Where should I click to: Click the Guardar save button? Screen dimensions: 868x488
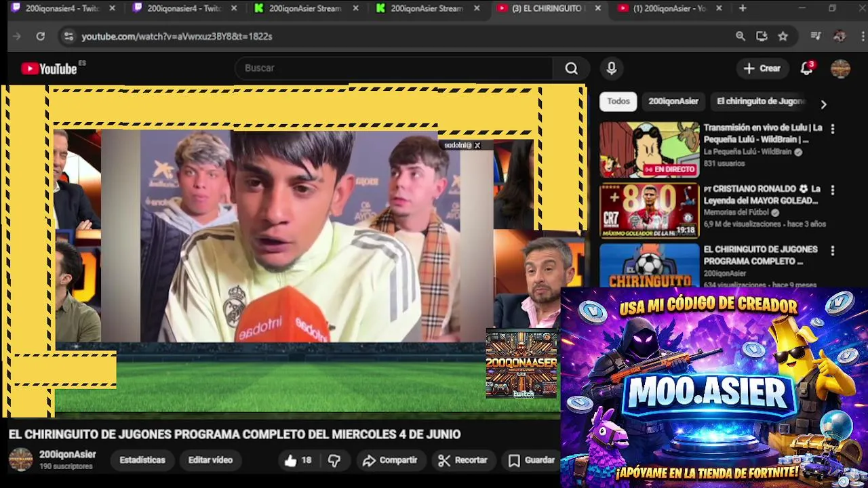click(x=532, y=460)
